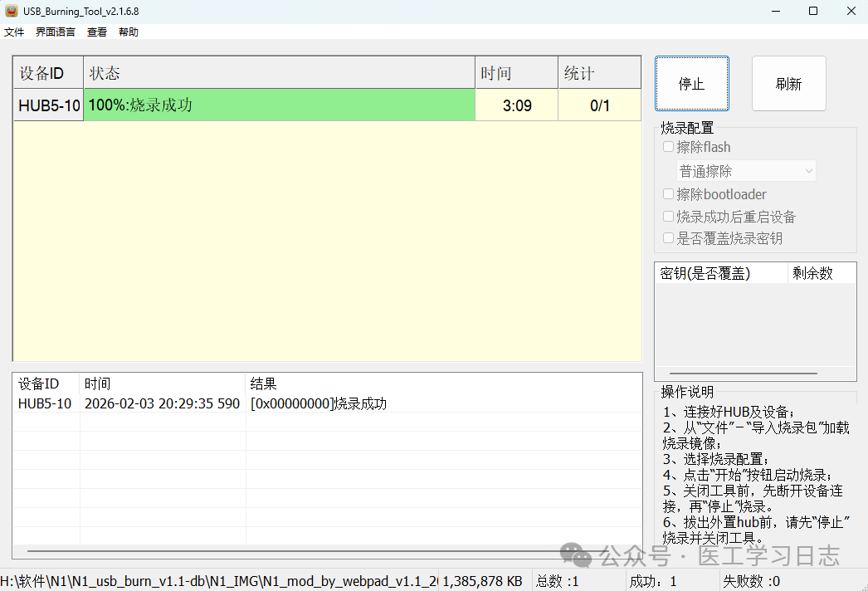Viewport: 868px width, 591px height.
Task: Click the 统计 column header
Action: (599, 73)
